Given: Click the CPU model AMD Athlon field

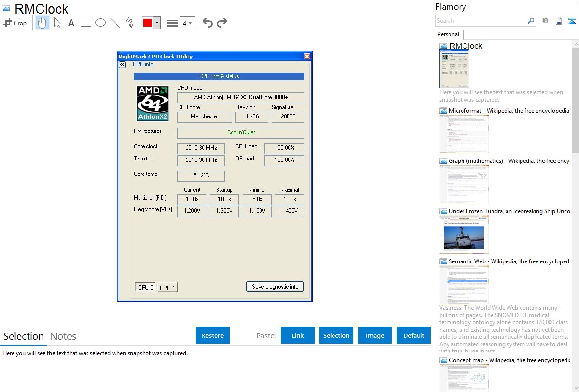Looking at the screenshot, I should [241, 98].
